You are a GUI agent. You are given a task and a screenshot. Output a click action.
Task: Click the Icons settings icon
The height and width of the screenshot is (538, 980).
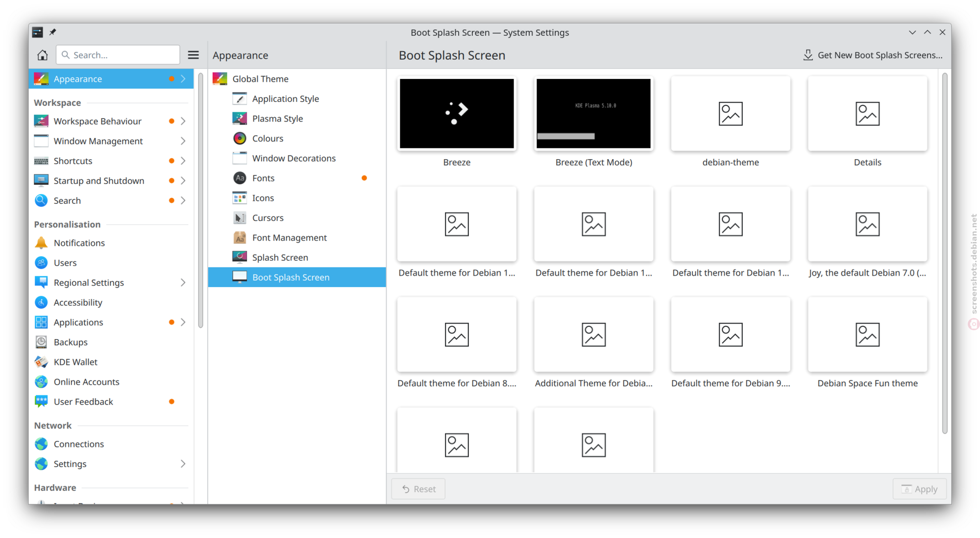(x=240, y=198)
